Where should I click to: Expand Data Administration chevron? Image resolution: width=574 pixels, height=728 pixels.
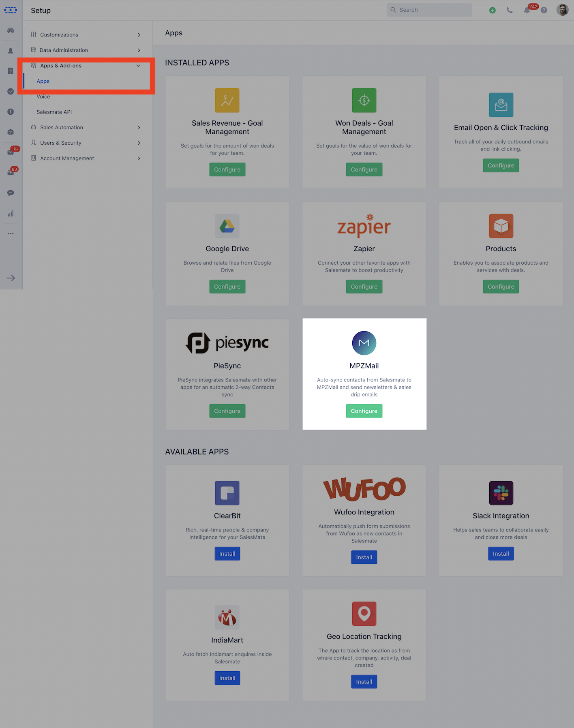coord(139,50)
